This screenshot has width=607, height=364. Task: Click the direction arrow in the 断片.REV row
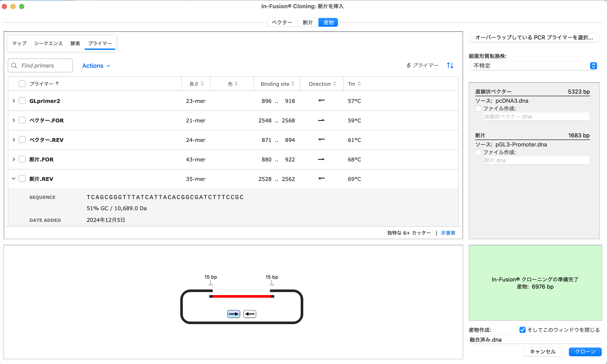(321, 179)
